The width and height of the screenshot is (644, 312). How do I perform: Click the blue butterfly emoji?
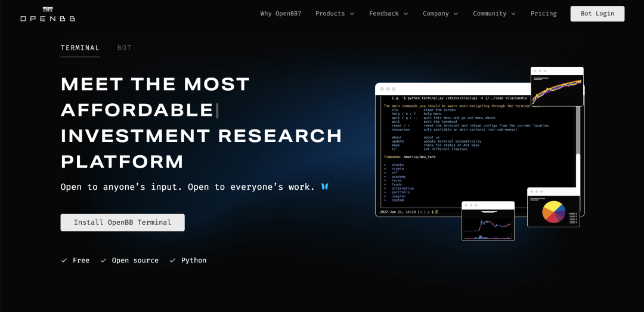pos(325,187)
